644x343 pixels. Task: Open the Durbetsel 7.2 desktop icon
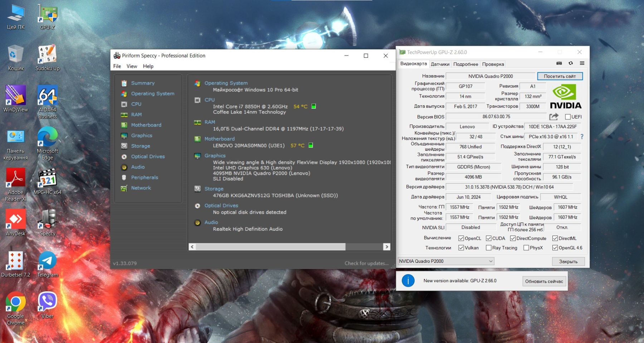15,264
